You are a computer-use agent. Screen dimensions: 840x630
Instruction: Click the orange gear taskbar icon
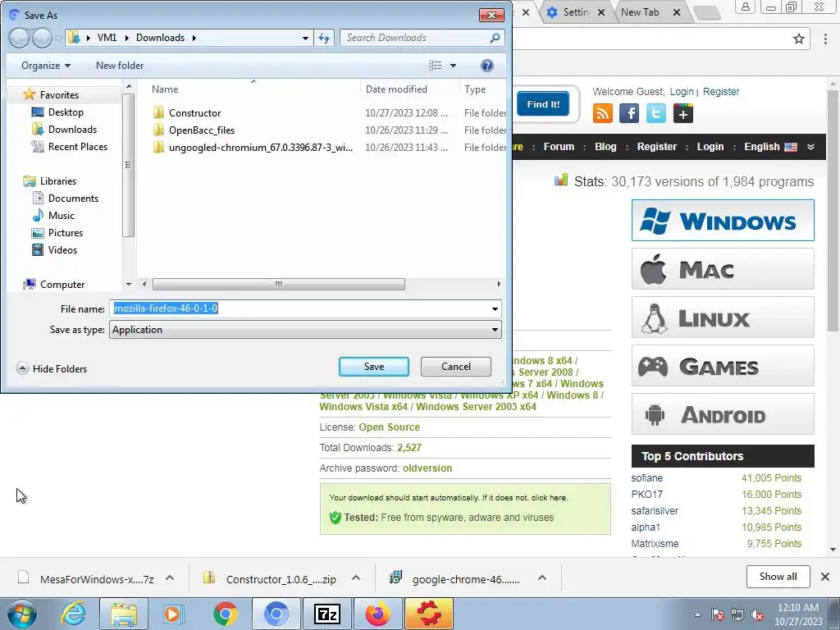click(x=429, y=614)
